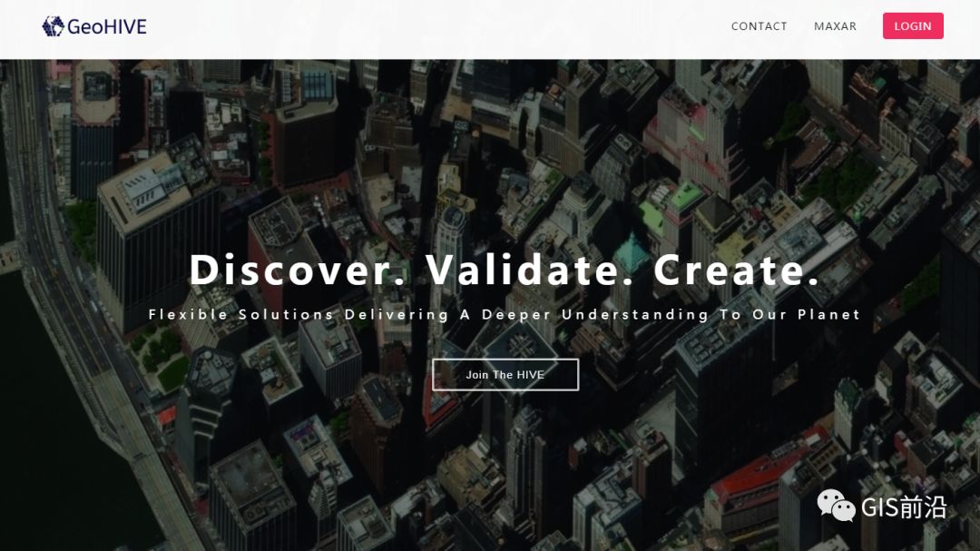The height and width of the screenshot is (551, 980).
Task: Click the GIS前沿 watermark text
Action: [904, 507]
